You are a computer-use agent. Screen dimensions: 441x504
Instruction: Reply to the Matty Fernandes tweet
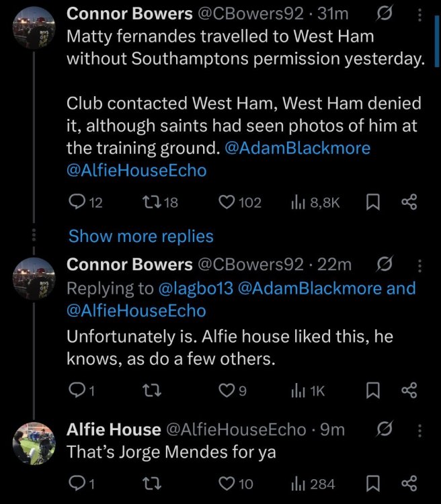77,202
